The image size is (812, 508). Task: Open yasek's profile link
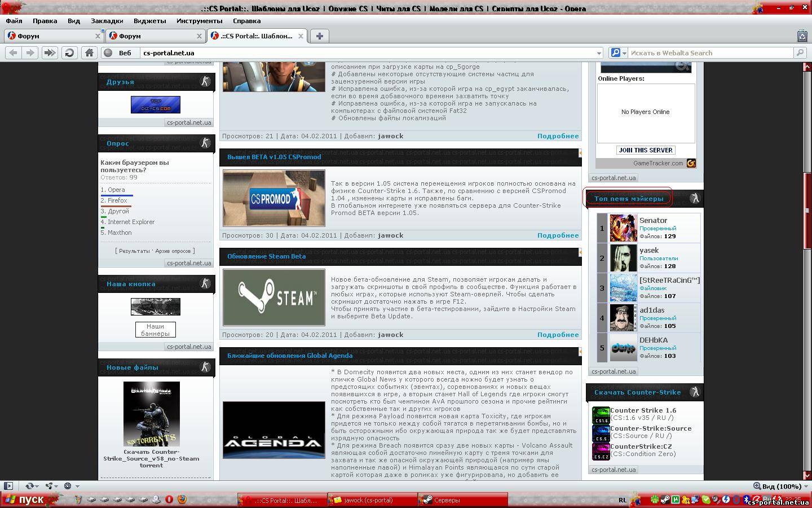click(649, 250)
